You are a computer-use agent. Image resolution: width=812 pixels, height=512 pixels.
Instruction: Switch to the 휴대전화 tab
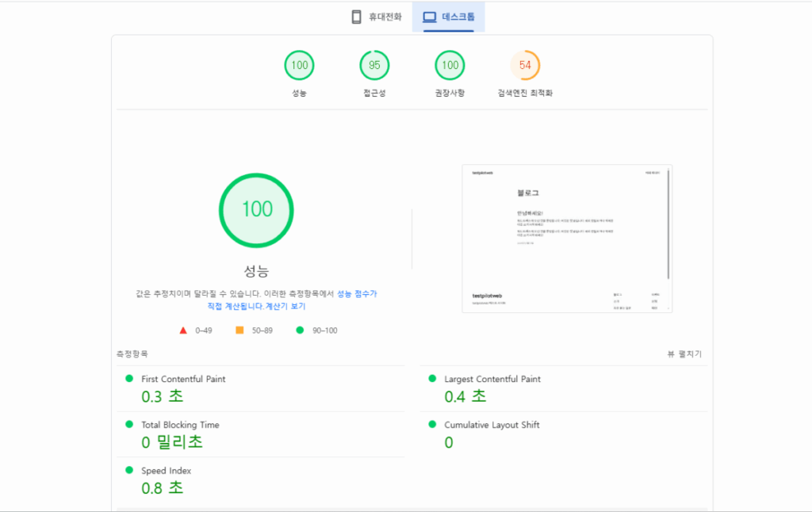377,17
